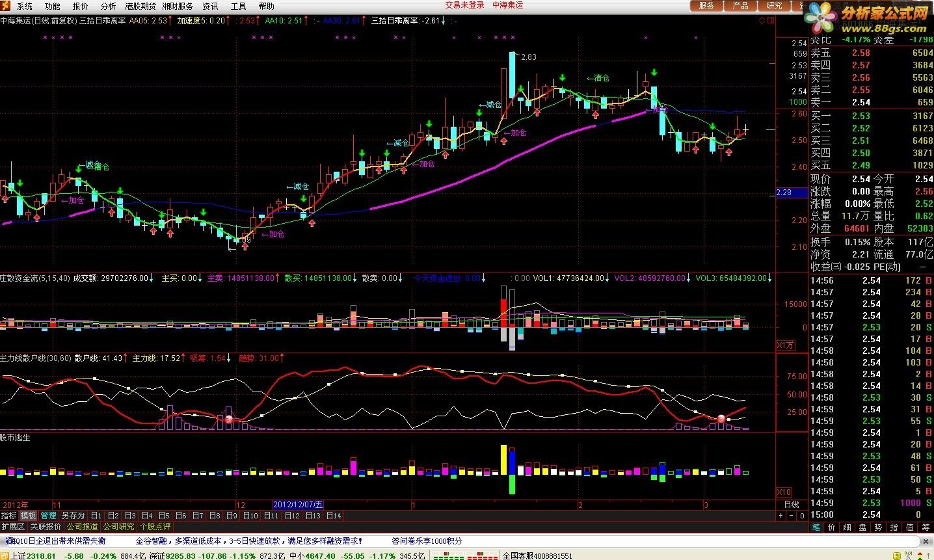
Task: Switch to template 日14
Action: pos(333,516)
